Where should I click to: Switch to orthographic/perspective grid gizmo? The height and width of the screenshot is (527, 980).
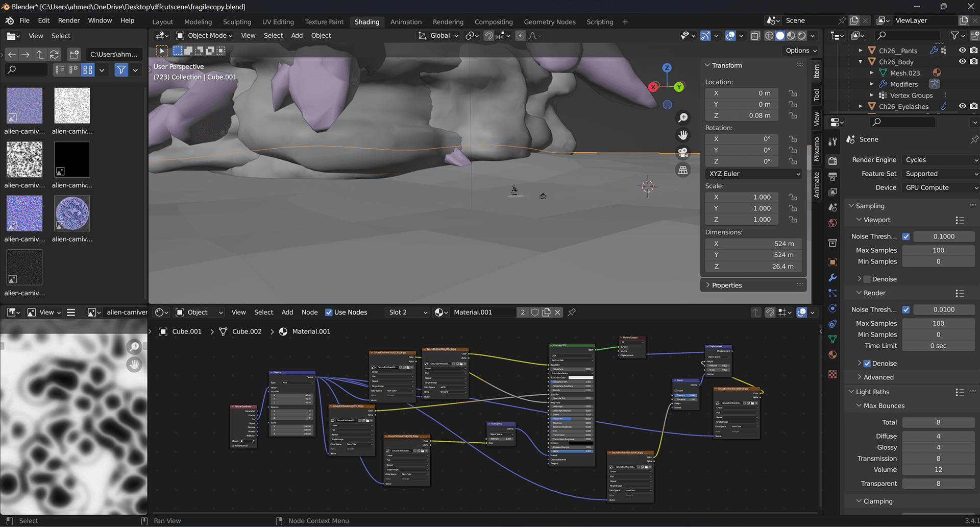(x=683, y=170)
